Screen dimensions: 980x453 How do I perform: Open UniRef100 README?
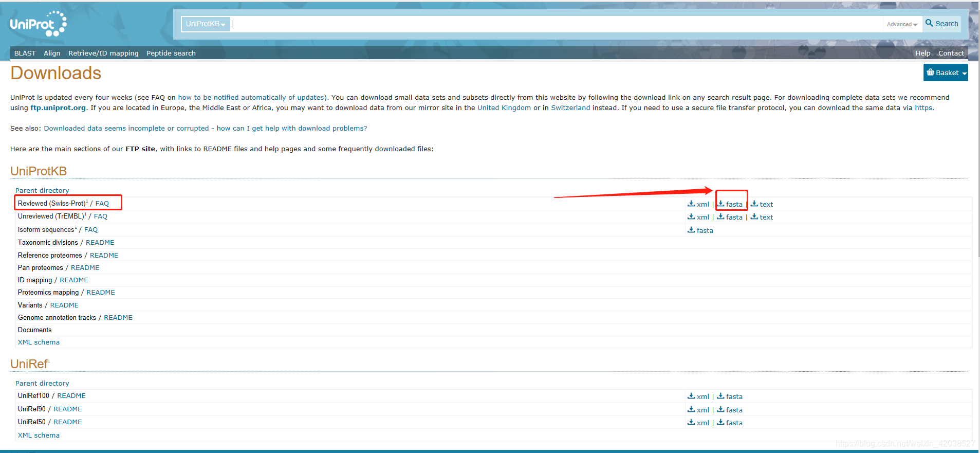[x=71, y=396]
